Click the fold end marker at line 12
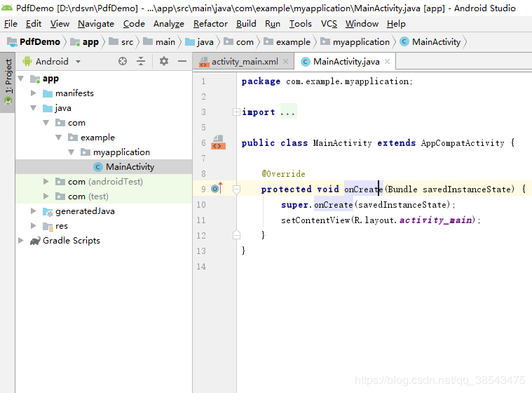Image resolution: width=532 pixels, height=393 pixels. 236,234
